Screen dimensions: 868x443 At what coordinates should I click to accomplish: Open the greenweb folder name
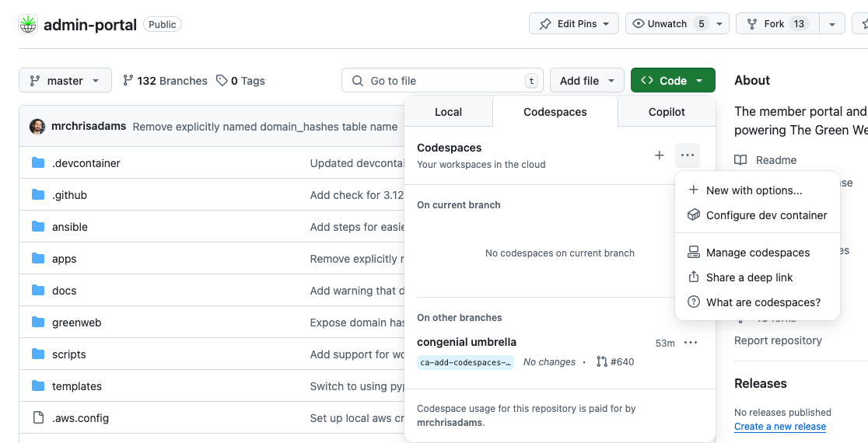[x=76, y=323]
